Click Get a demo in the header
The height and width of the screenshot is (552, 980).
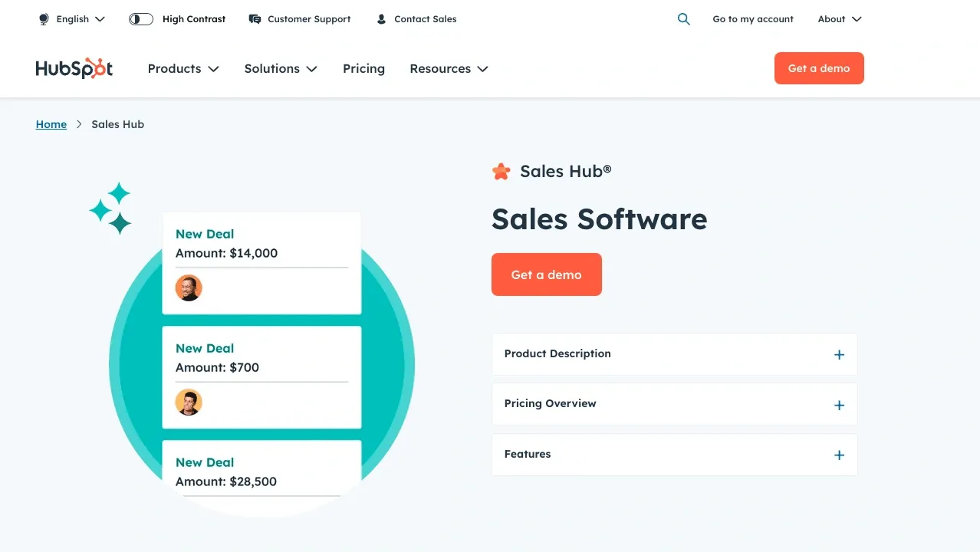tap(819, 68)
